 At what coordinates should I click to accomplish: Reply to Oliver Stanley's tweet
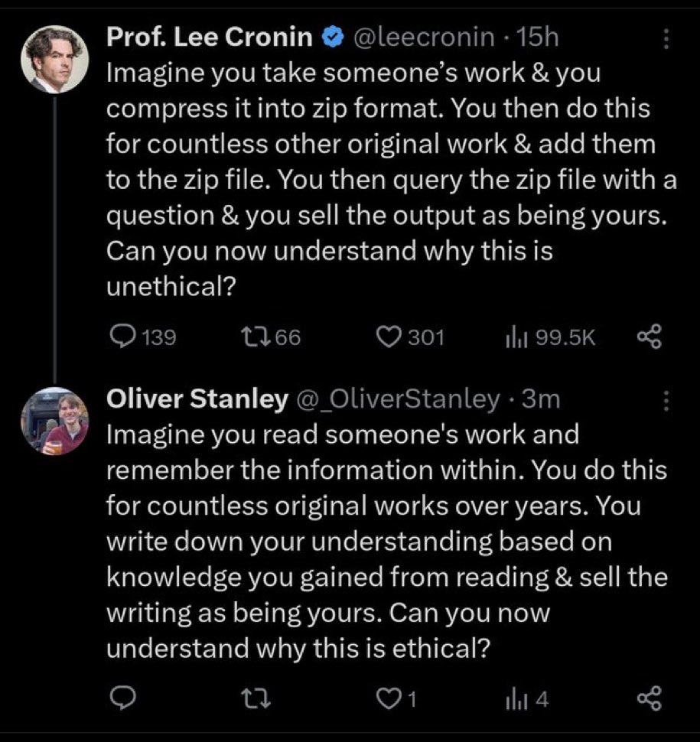[121, 698]
